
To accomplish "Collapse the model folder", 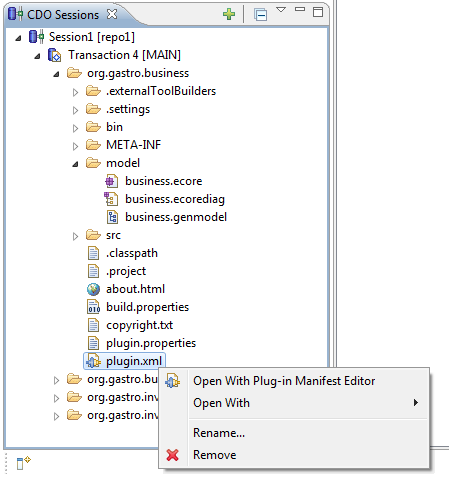I will click(x=76, y=164).
